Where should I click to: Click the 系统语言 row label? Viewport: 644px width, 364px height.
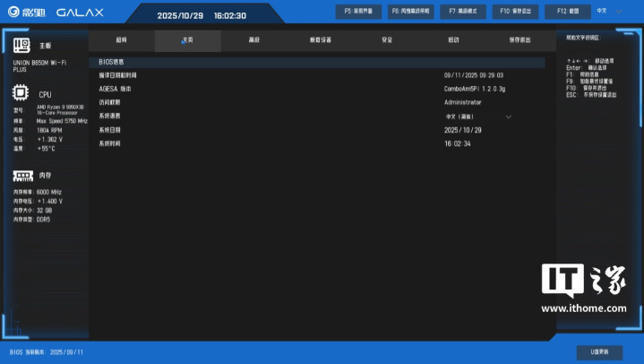pyautogui.click(x=109, y=117)
